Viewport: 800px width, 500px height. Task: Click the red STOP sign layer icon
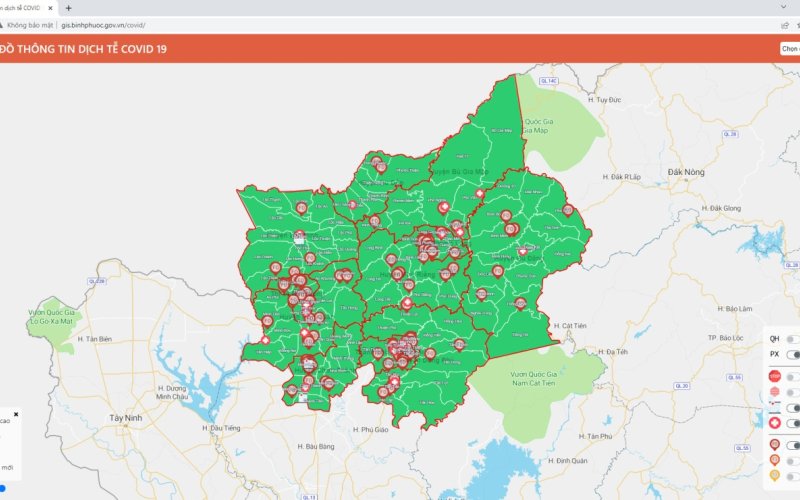tap(775, 377)
